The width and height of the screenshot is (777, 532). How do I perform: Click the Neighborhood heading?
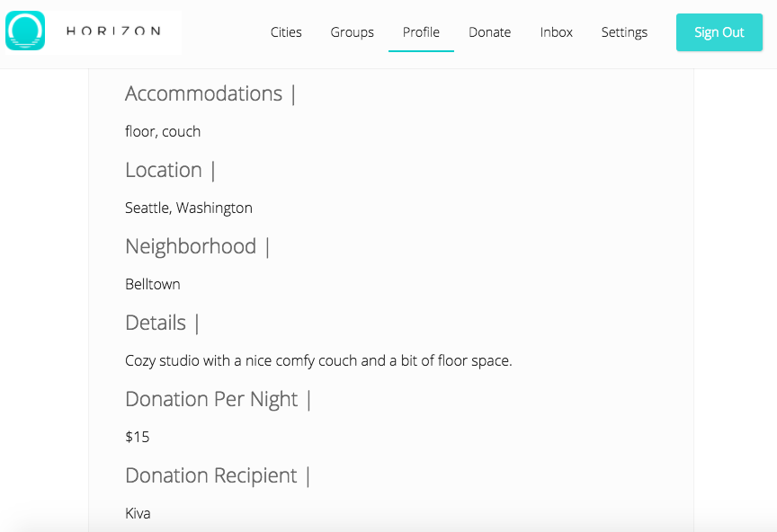[x=191, y=246]
